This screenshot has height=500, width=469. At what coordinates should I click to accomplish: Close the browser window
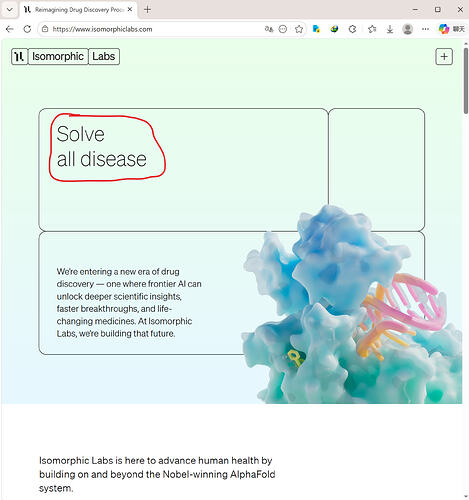(x=460, y=10)
